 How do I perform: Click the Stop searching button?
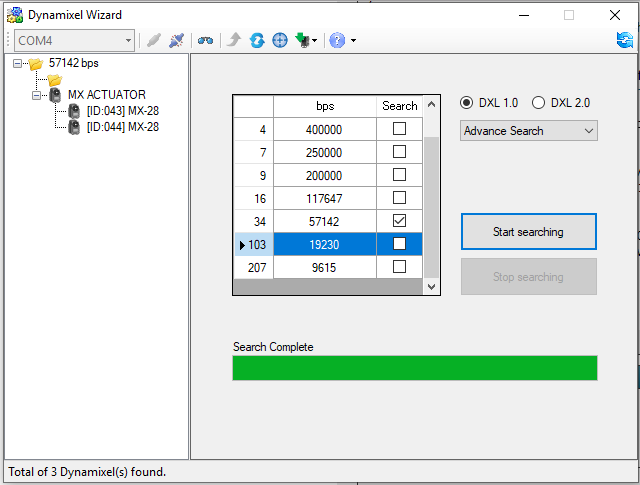click(529, 276)
